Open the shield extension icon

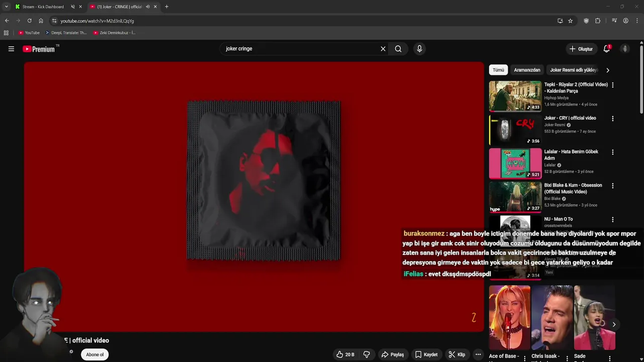tap(586, 21)
